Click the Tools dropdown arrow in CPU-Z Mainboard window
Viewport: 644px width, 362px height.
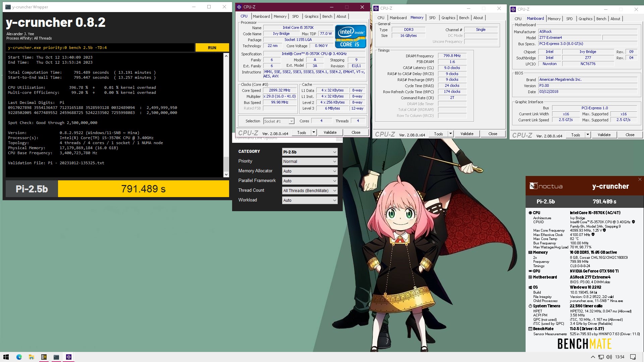[x=588, y=135]
